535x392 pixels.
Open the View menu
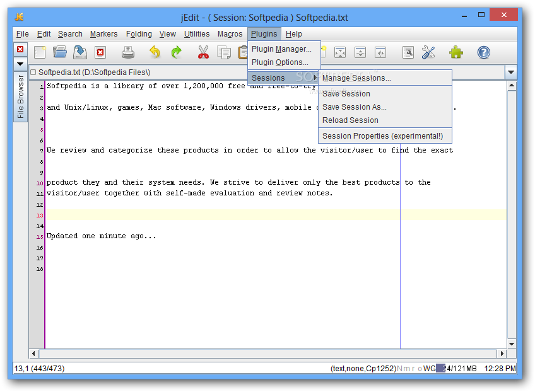[x=168, y=34]
